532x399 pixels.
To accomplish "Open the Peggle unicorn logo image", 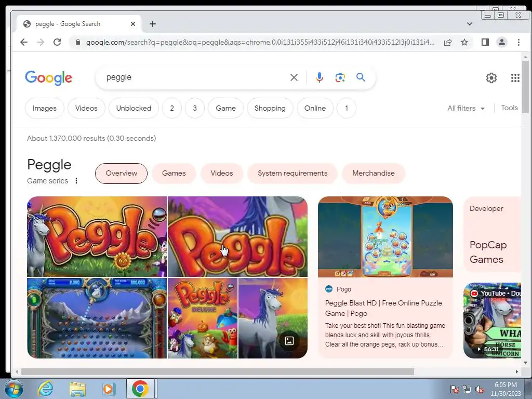I will pos(97,236).
